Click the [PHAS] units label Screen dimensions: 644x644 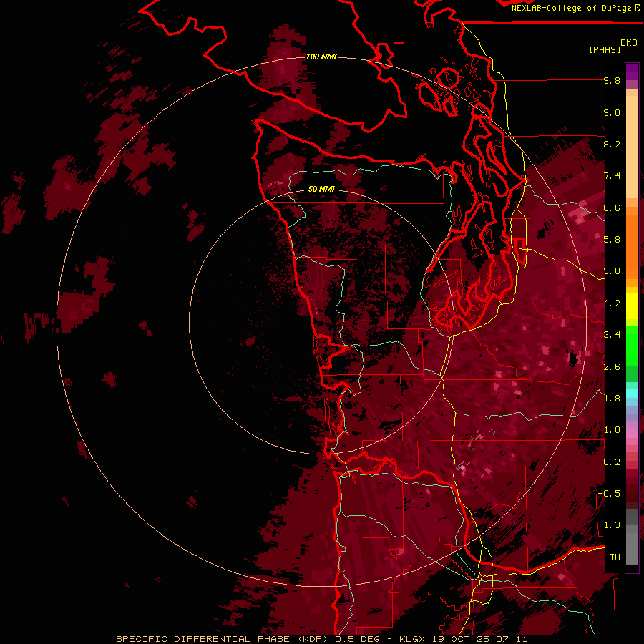605,49
